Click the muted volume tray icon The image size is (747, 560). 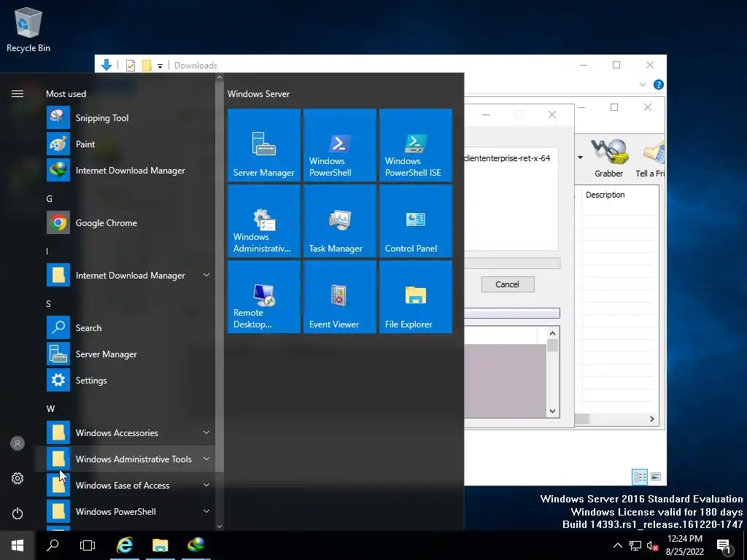click(x=652, y=545)
